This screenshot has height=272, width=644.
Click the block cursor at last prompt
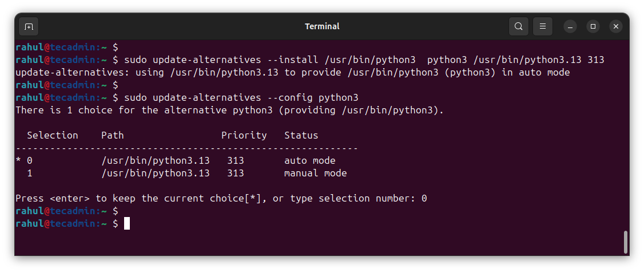pyautogui.click(x=127, y=223)
